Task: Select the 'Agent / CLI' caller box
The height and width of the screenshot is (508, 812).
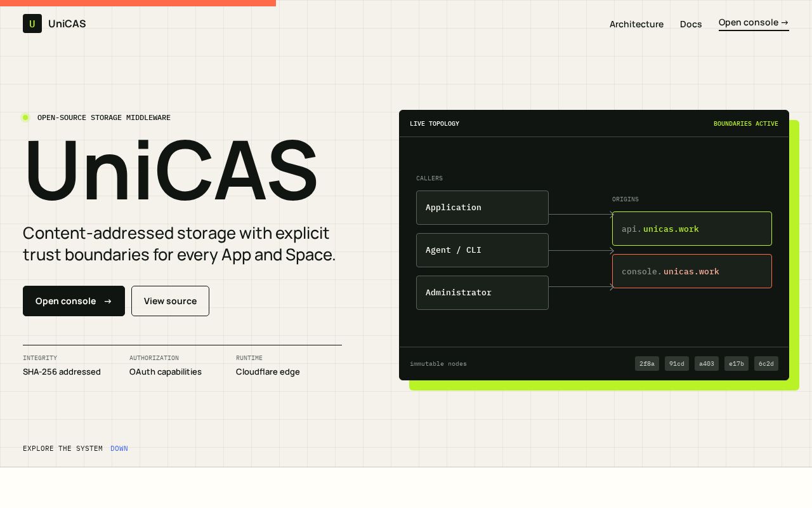Action: coord(482,250)
